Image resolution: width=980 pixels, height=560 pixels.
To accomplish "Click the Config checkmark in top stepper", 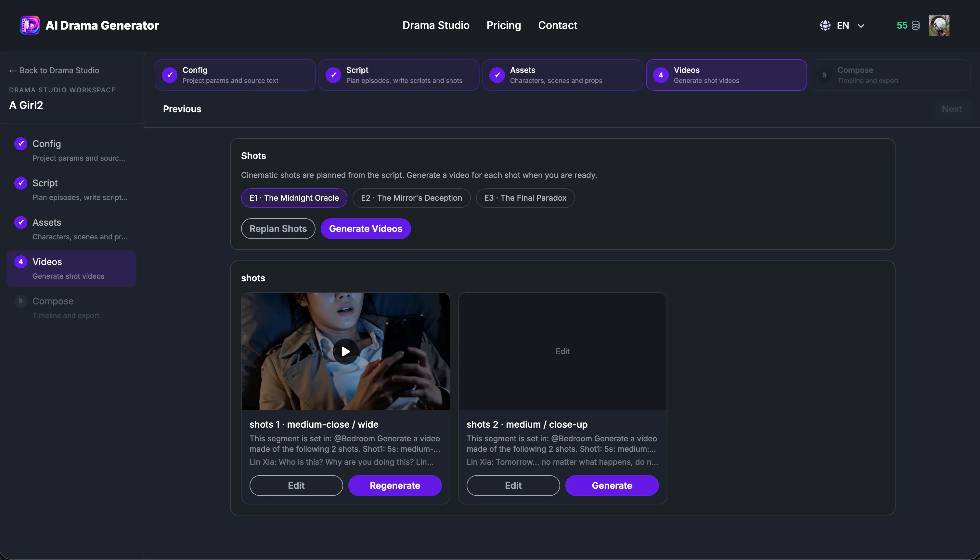I will (170, 75).
